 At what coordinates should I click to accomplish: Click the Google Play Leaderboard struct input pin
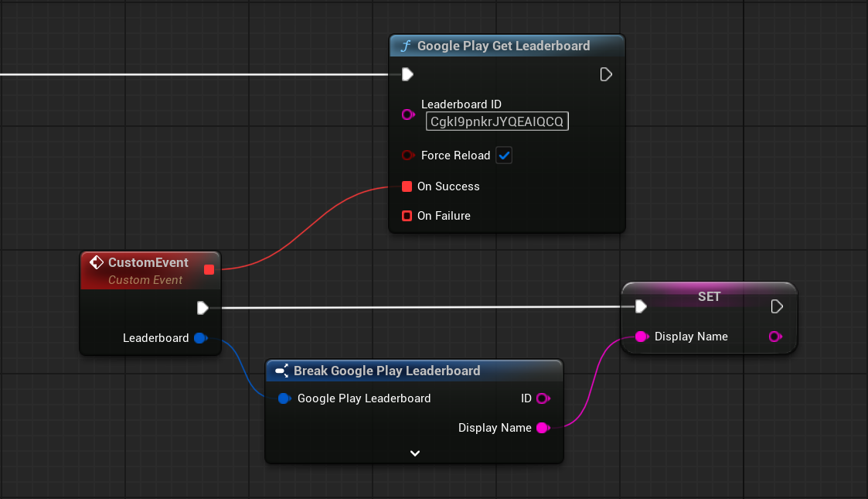[x=284, y=398]
